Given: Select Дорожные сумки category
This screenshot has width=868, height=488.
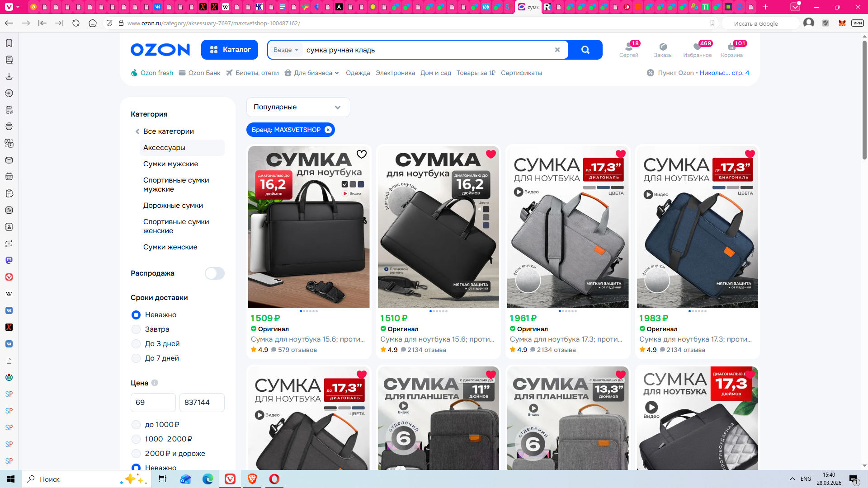Looking at the screenshot, I should pos(173,206).
